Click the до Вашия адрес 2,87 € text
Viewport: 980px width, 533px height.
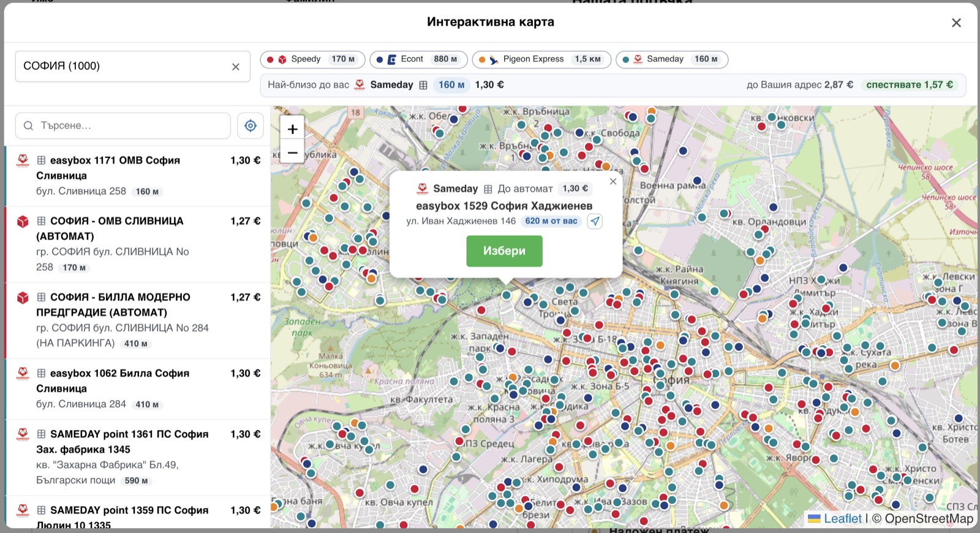799,85
